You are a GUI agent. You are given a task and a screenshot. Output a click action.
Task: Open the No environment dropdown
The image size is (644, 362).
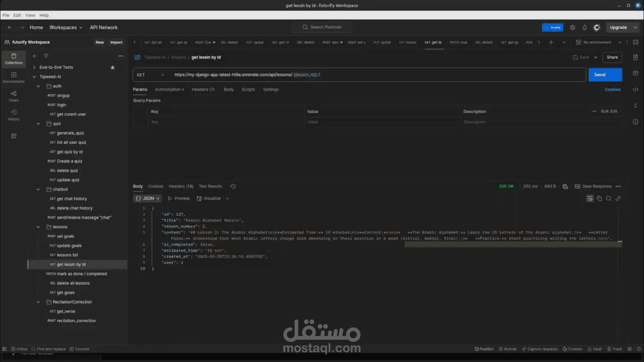599,42
